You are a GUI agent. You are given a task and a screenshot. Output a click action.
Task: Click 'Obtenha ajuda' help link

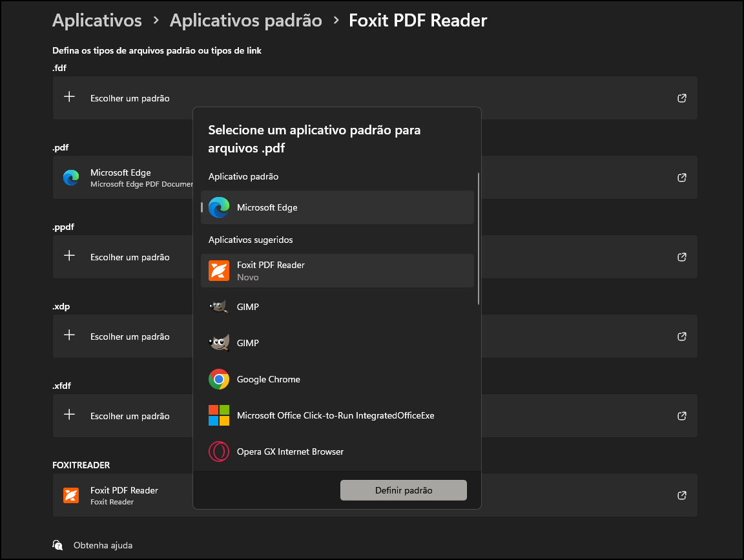pos(103,545)
